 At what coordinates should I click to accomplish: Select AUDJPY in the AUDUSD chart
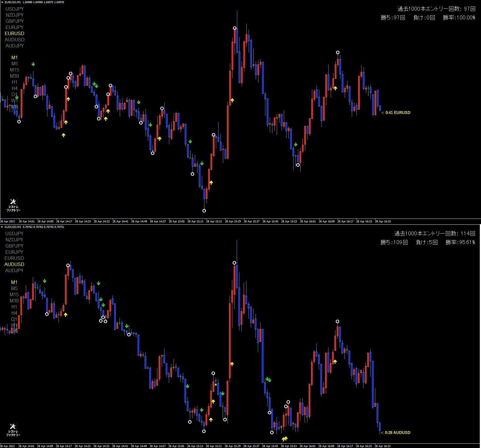point(14,270)
